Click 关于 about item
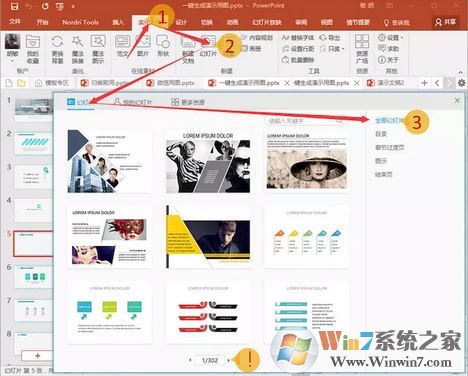 point(388,60)
